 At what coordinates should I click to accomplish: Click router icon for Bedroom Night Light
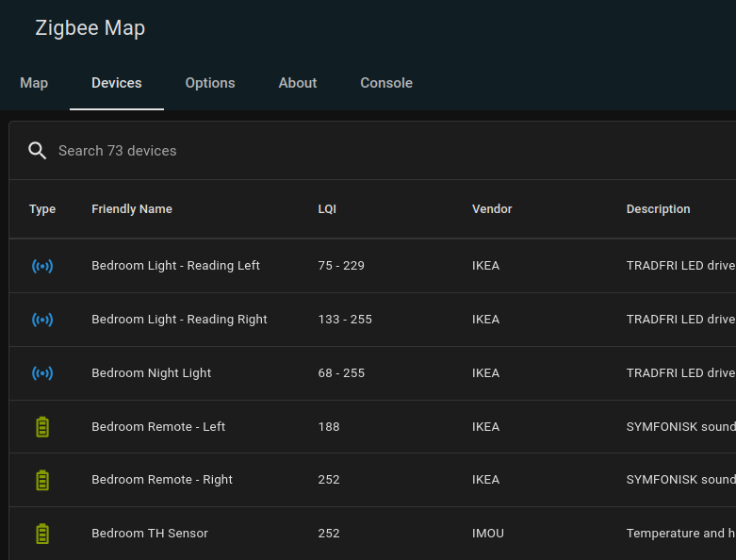[42, 373]
